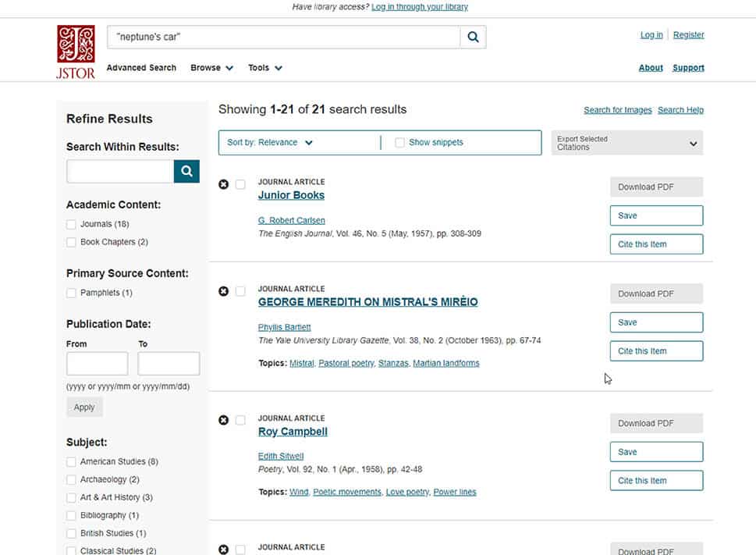
Task: Remove the Roy Campbell result with its X icon
Action: (223, 420)
